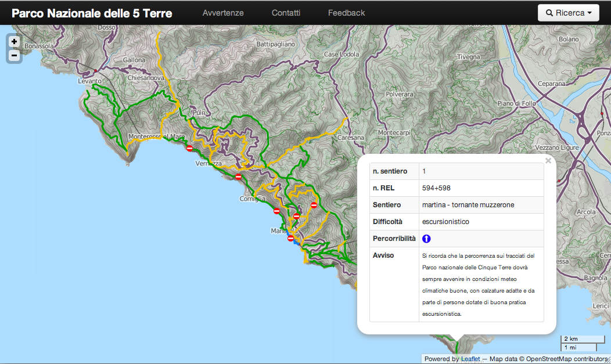Select 'martina - tornante muzzerone' trail name
Viewport: 611px width, 364px height.
(468, 205)
